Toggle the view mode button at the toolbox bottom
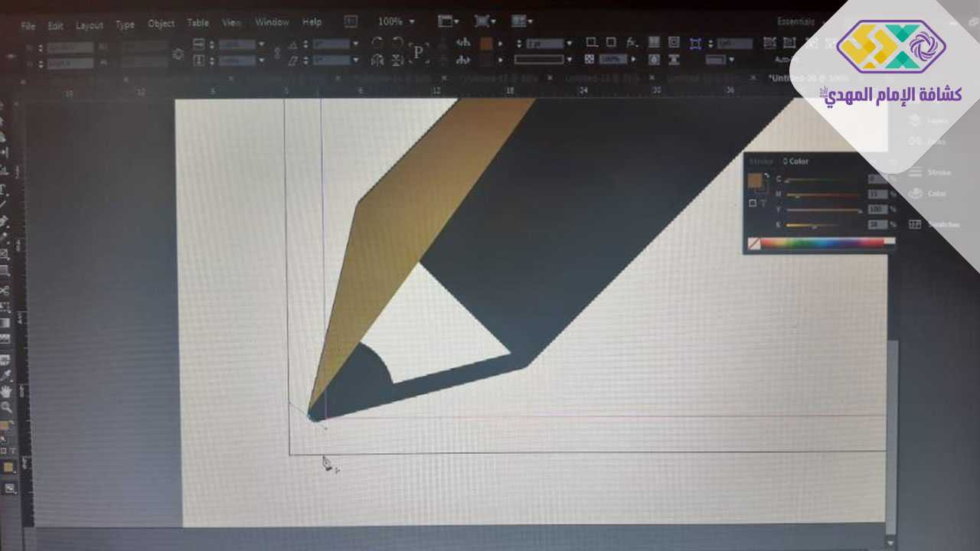The image size is (980, 551). [x=10, y=487]
